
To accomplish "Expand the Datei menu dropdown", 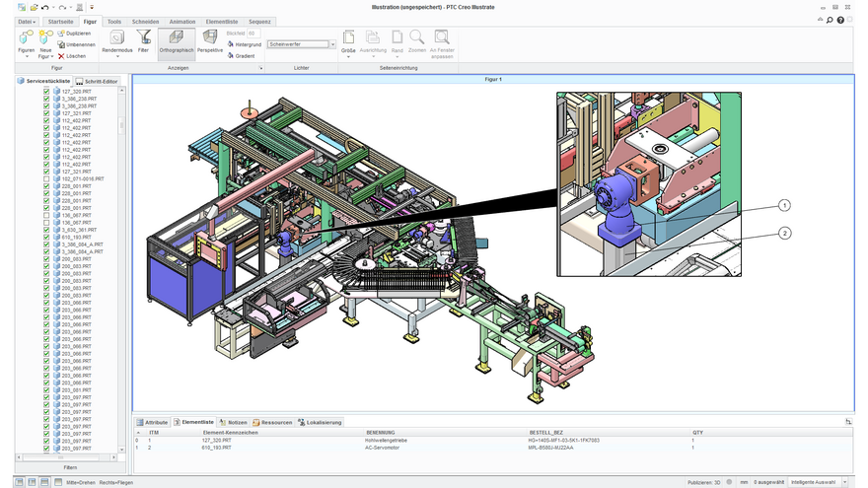I will pos(27,22).
